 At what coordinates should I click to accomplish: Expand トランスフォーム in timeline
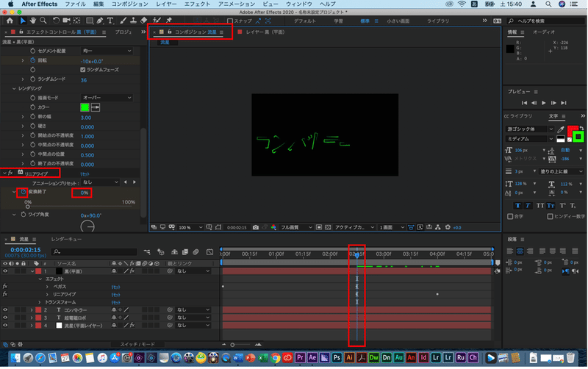click(x=40, y=302)
